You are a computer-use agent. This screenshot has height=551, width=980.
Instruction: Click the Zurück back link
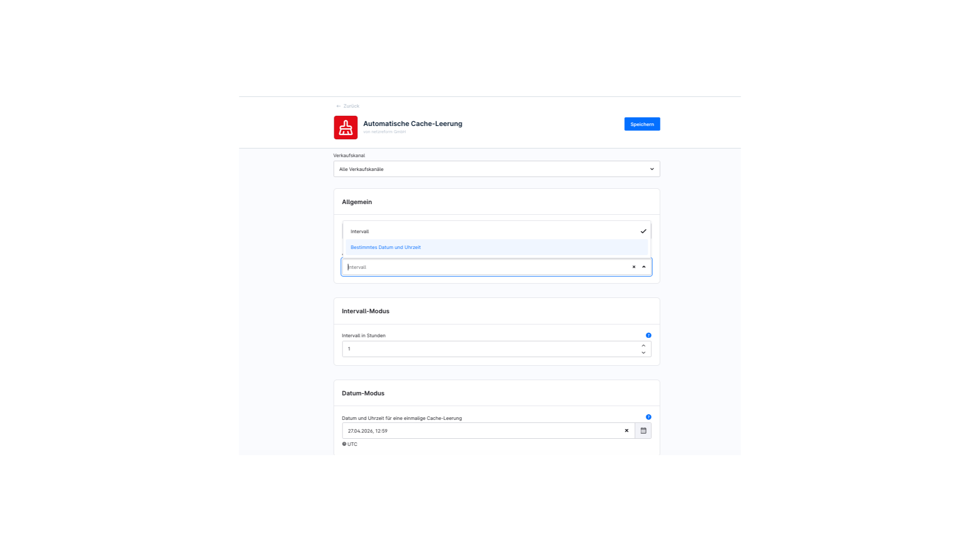348,106
